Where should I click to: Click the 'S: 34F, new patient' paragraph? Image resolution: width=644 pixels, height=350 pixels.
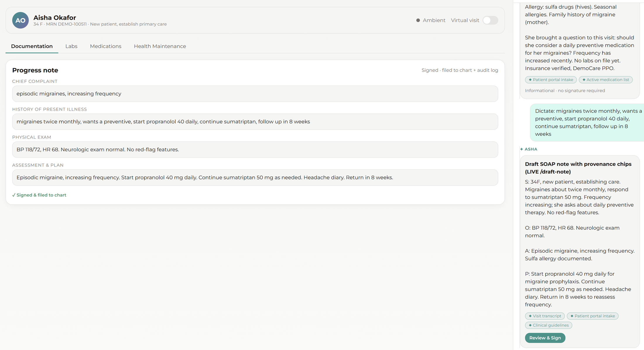(x=579, y=197)
